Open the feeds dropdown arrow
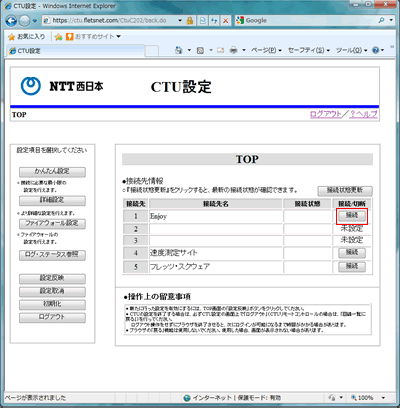400x408 pixels. 211,50
